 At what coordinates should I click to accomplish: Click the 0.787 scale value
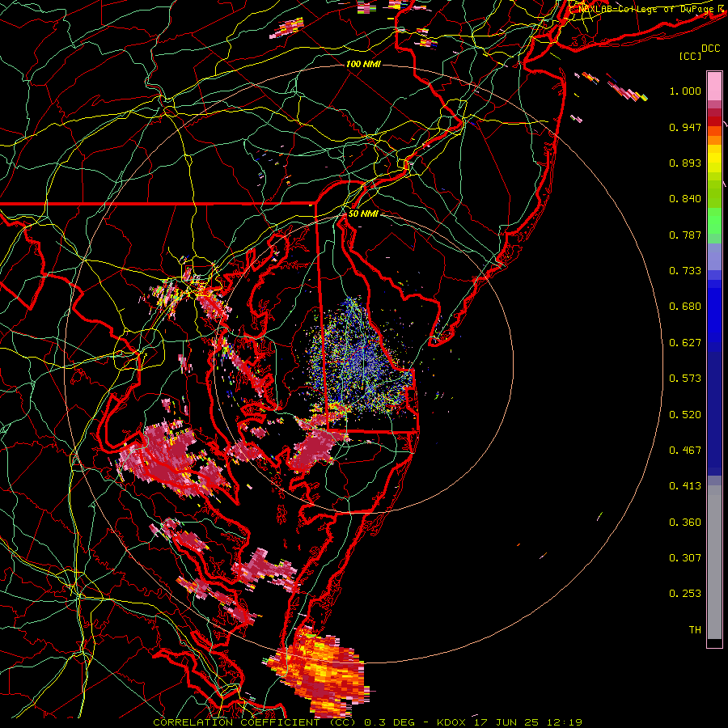coord(685,235)
